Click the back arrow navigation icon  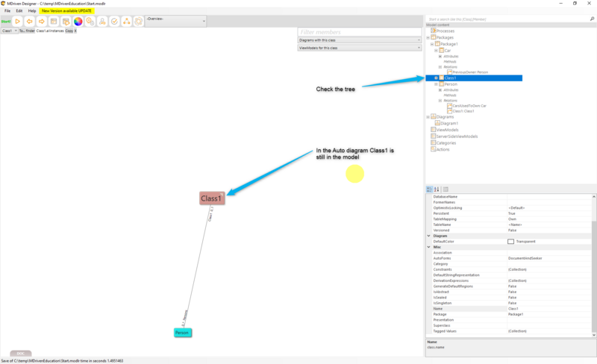click(x=30, y=22)
